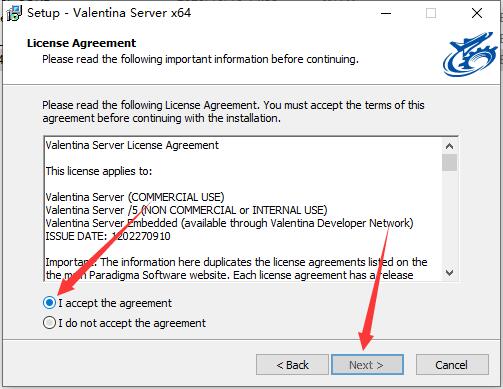Image resolution: width=503 pixels, height=389 pixels.
Task: Click the Valentina Server (COMMERCIAL USE) line
Action: point(135,197)
